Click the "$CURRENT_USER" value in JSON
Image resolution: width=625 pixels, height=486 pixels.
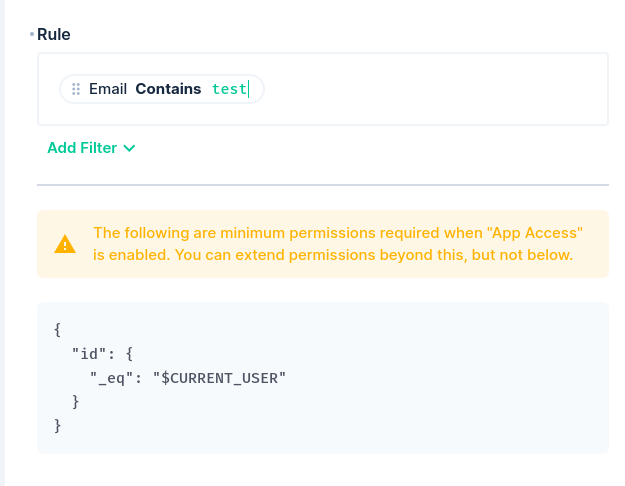pyautogui.click(x=220, y=378)
